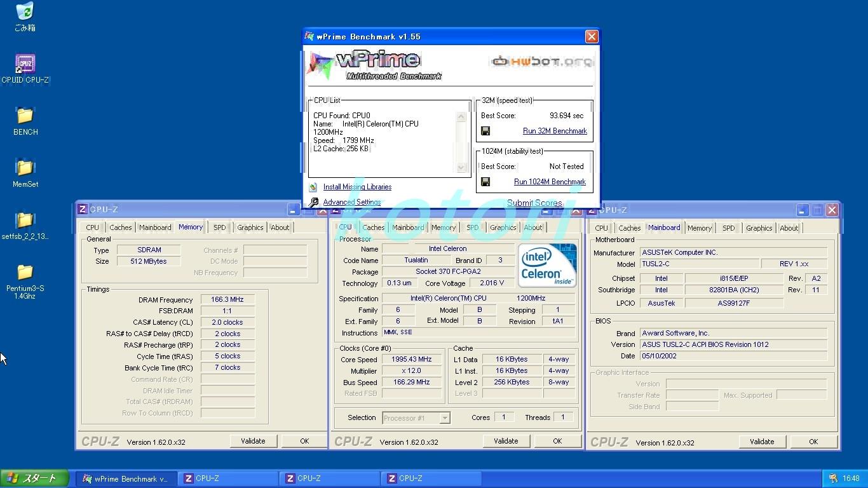Click the BIOS Date value 05/10/2002
The width and height of the screenshot is (868, 488).
(x=733, y=356)
